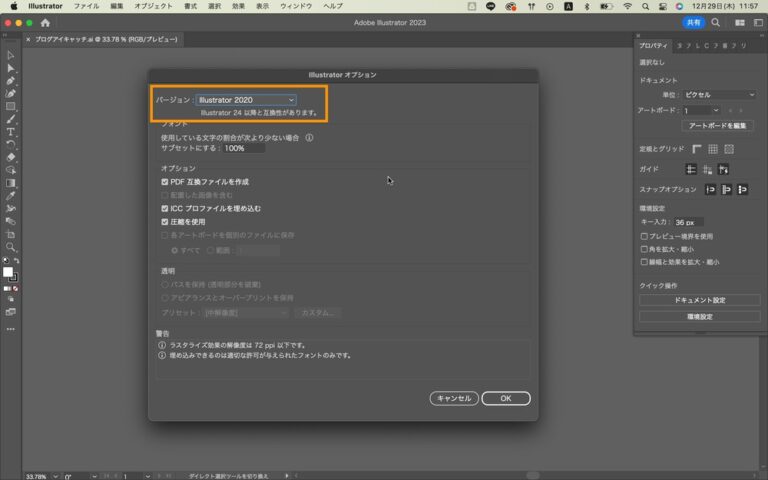Show the grid icon in Properties panel

pyautogui.click(x=713, y=149)
